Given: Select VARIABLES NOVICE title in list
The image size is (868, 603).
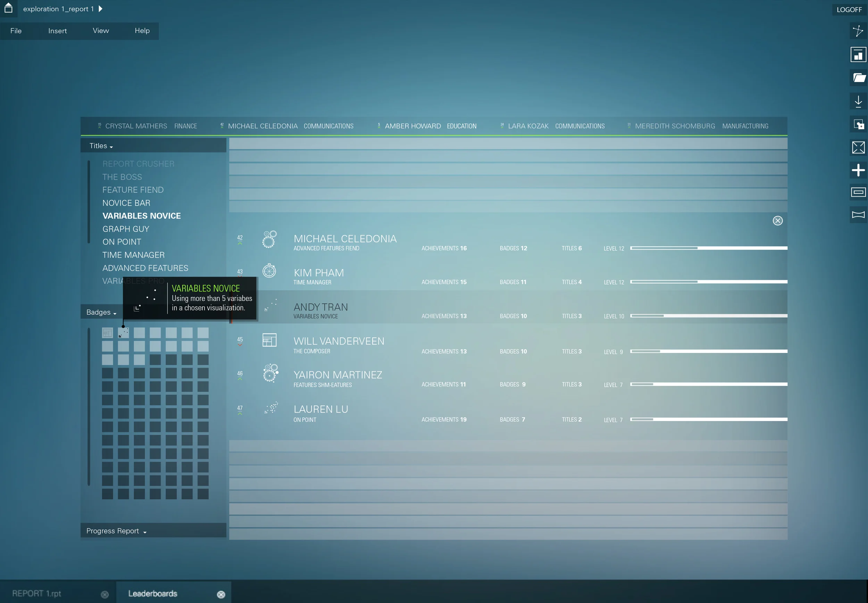Looking at the screenshot, I should (x=142, y=216).
